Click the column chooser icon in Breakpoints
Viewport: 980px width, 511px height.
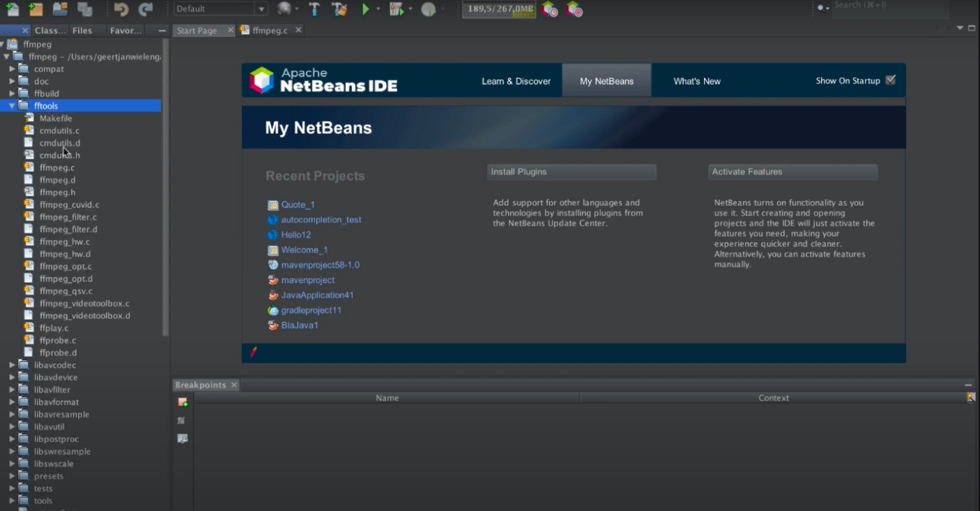pyautogui.click(x=971, y=397)
